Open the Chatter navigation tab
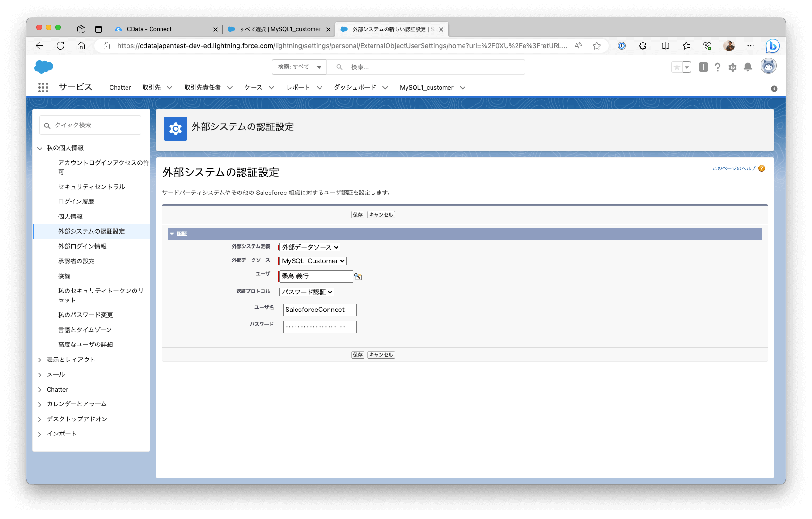 point(120,88)
